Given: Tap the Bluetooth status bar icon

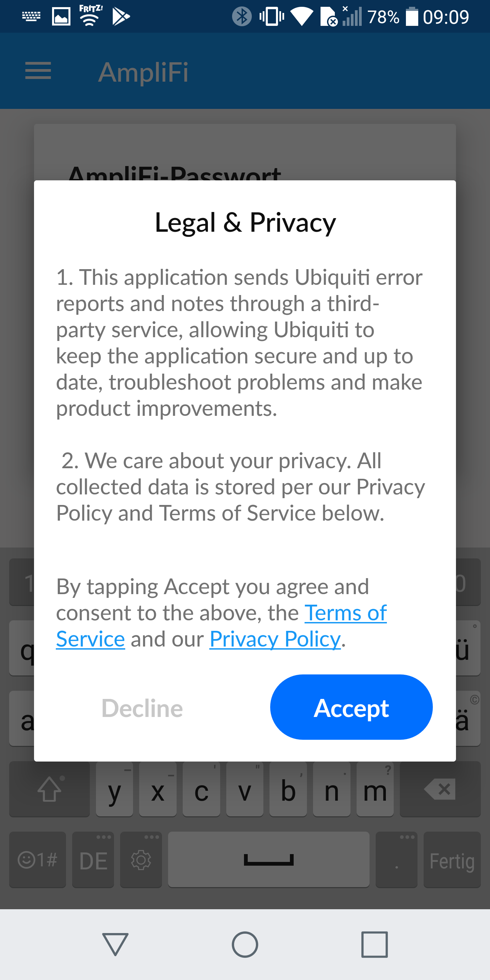Looking at the screenshot, I should click(x=242, y=17).
